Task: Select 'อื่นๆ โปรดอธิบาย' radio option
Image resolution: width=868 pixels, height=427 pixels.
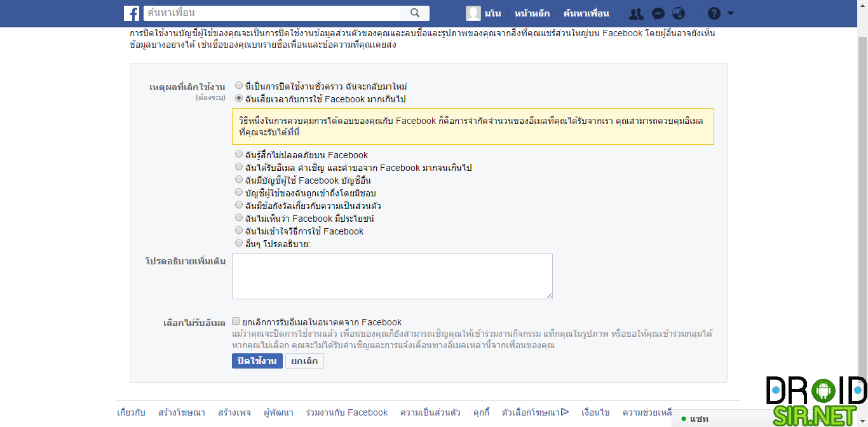Action: [x=239, y=243]
